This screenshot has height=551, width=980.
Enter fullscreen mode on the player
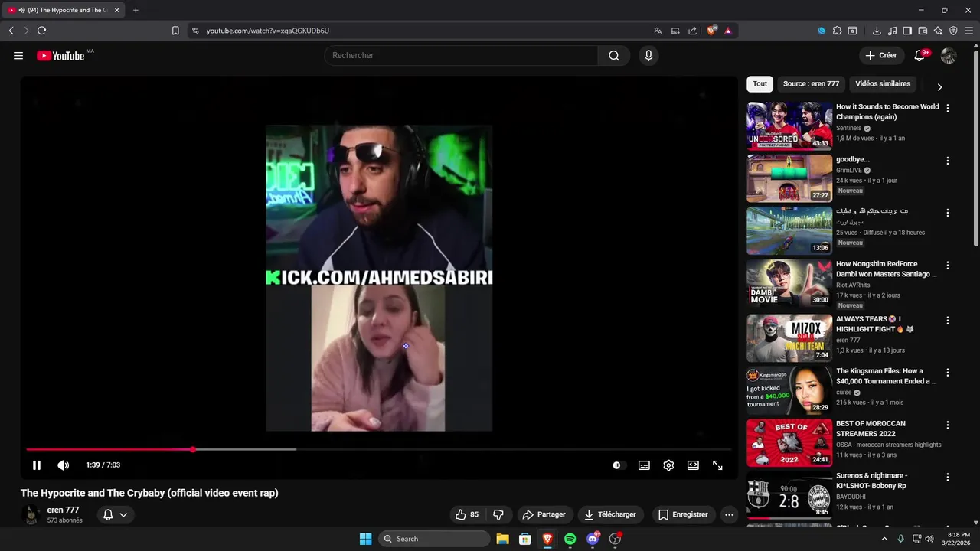click(x=717, y=465)
